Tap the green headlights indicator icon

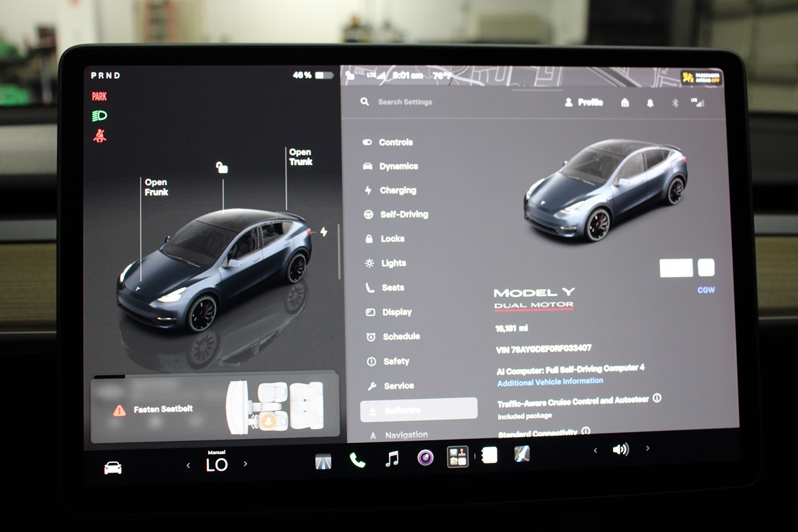[100, 116]
